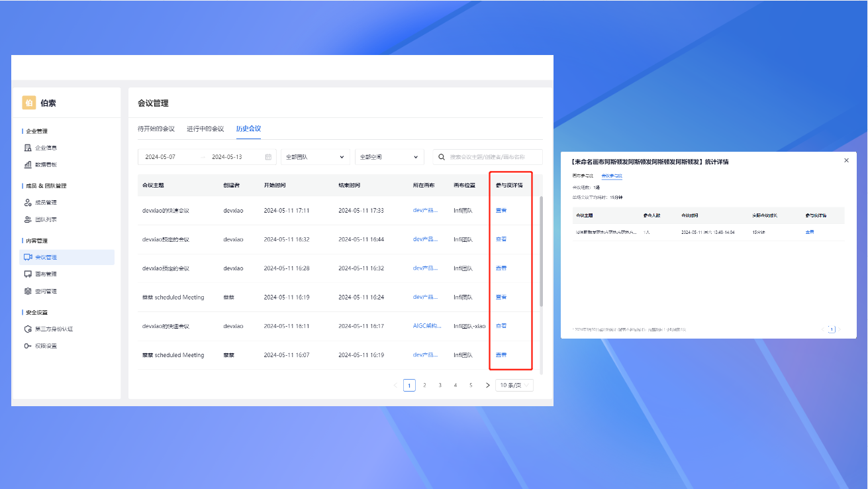Close the 统计详情 dialog with X
This screenshot has width=868, height=489.
[846, 160]
